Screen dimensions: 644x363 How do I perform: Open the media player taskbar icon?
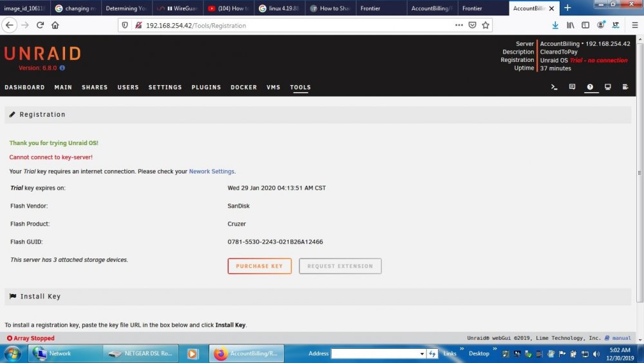pyautogui.click(x=193, y=353)
